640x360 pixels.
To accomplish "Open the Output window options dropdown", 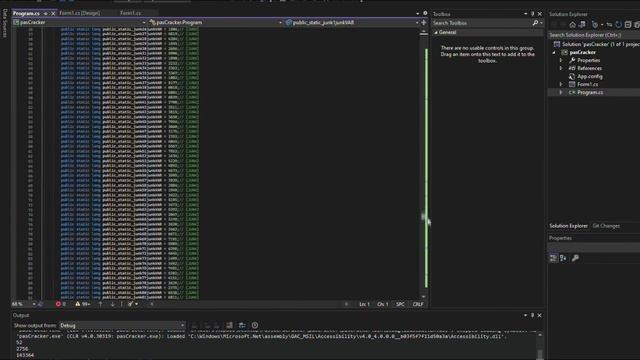I will (525, 316).
